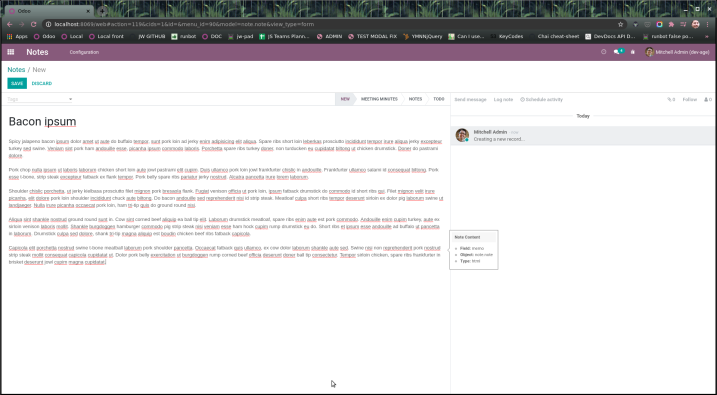Open the JS Teams Planning bookmark
This screenshot has width=717, height=395.
(284, 37)
